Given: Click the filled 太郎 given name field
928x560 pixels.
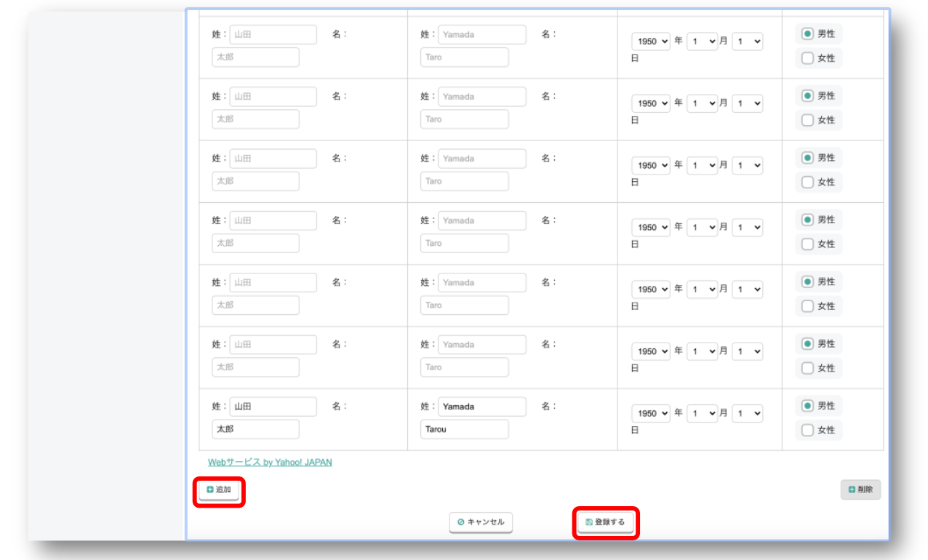Looking at the screenshot, I should pos(255,429).
